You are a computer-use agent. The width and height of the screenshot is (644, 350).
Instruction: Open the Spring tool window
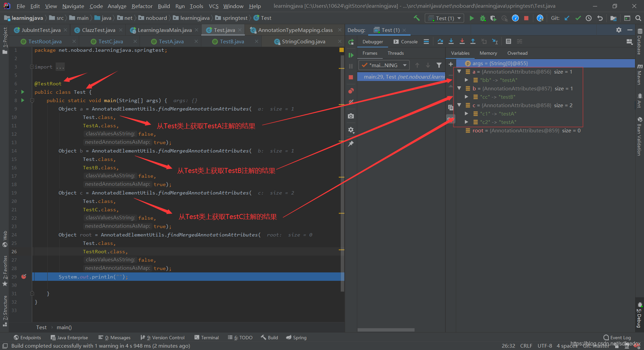tap(297, 338)
